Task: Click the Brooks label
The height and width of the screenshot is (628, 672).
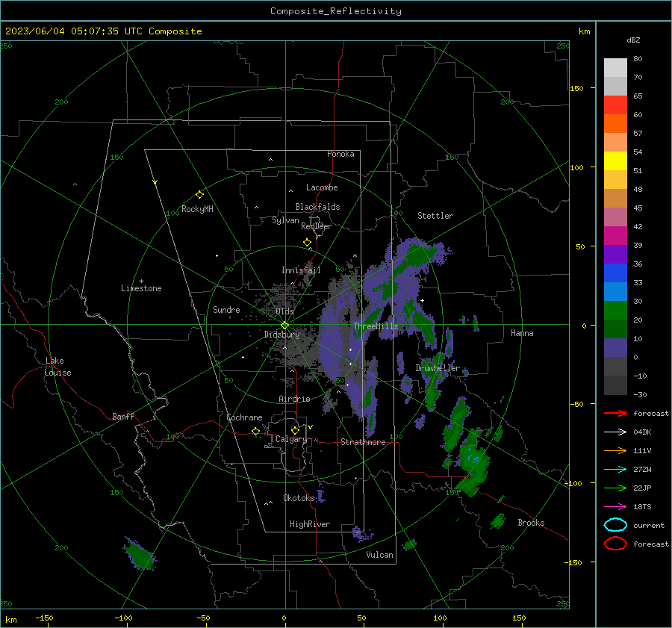Action: [531, 523]
